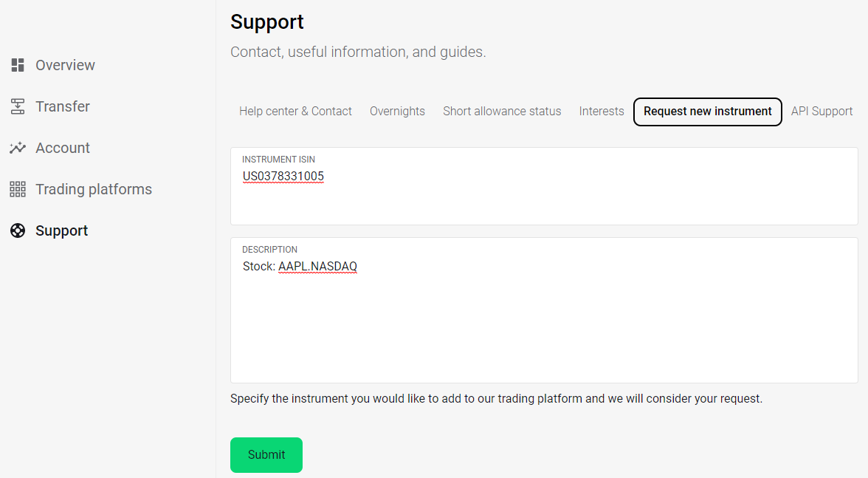Click the Account chart icon

tap(18, 148)
